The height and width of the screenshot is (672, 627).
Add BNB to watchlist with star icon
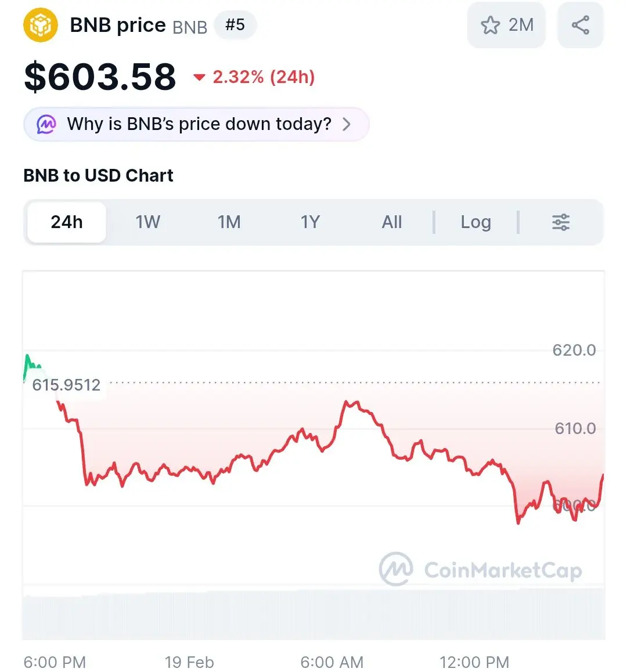tap(490, 25)
